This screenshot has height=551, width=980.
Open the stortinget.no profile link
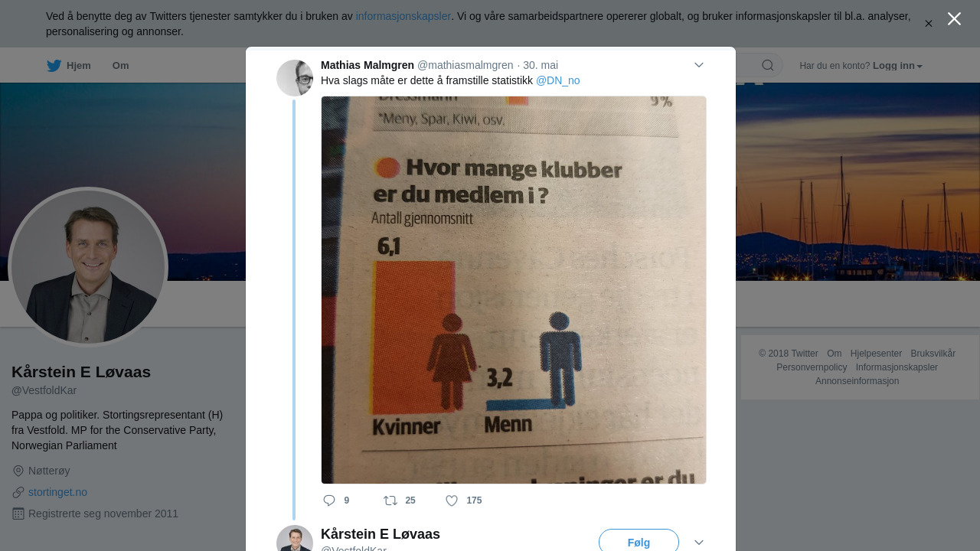[57, 492]
